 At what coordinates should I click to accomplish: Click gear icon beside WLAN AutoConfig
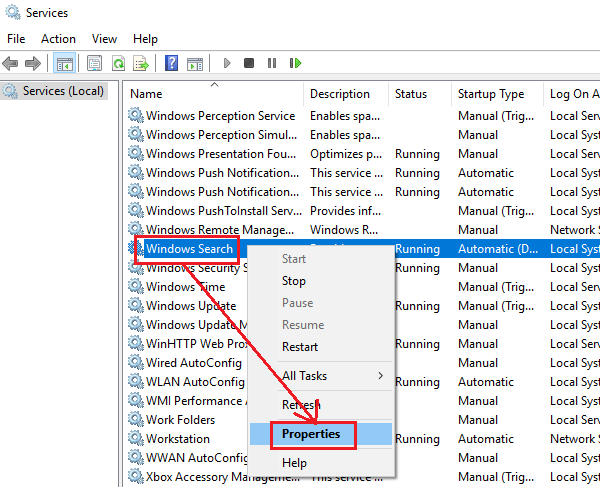pos(135,381)
